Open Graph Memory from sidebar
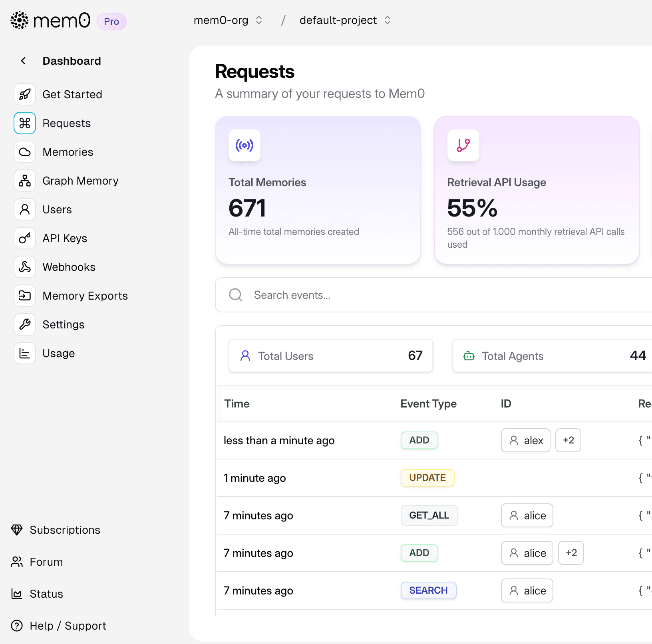The height and width of the screenshot is (644, 652). (81, 181)
